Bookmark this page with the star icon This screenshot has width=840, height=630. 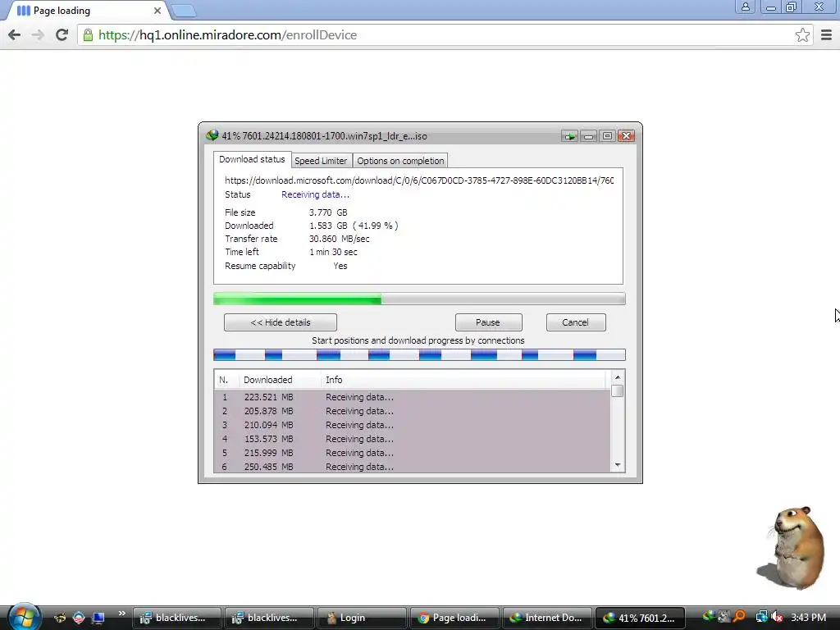(802, 35)
